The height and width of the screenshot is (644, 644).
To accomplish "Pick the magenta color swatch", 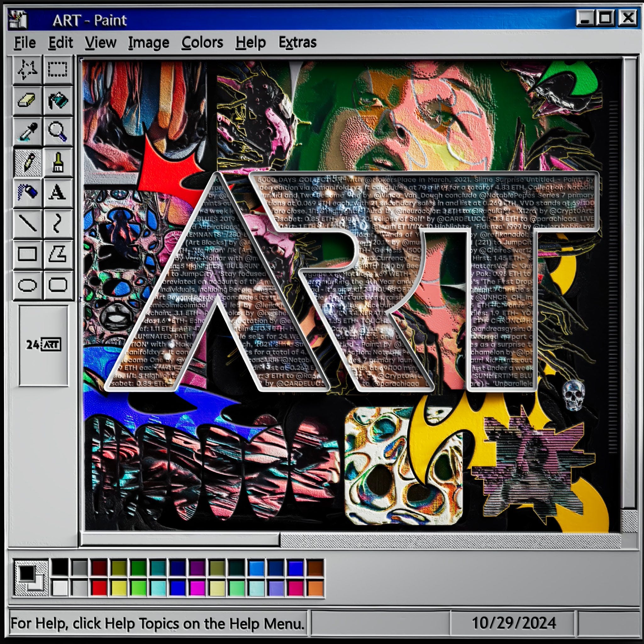I will [x=197, y=588].
